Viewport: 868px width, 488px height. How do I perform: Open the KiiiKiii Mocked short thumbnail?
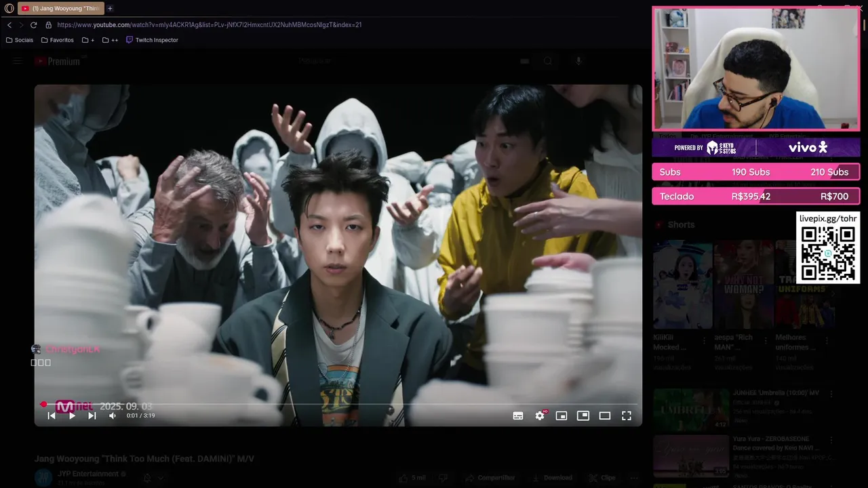pyautogui.click(x=682, y=285)
